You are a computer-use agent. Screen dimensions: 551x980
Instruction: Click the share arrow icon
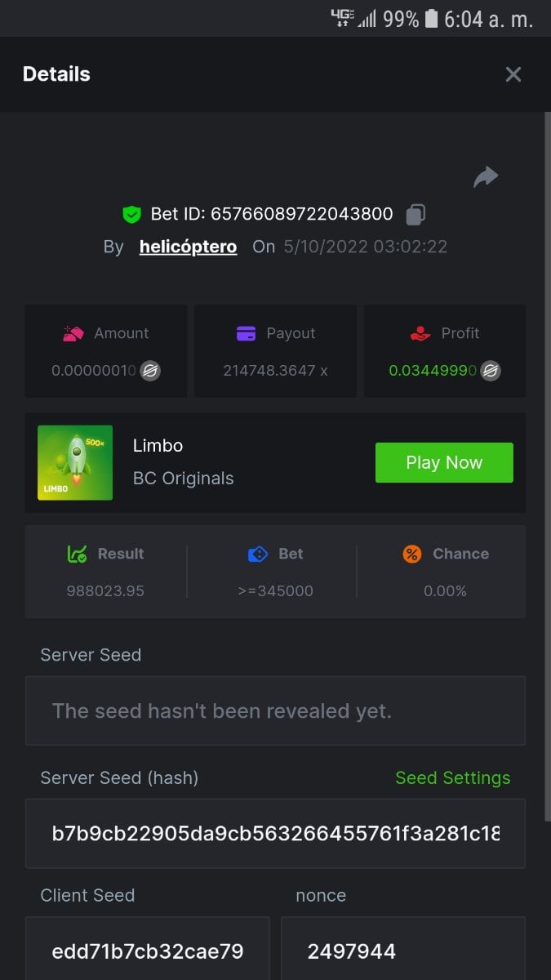point(486,176)
